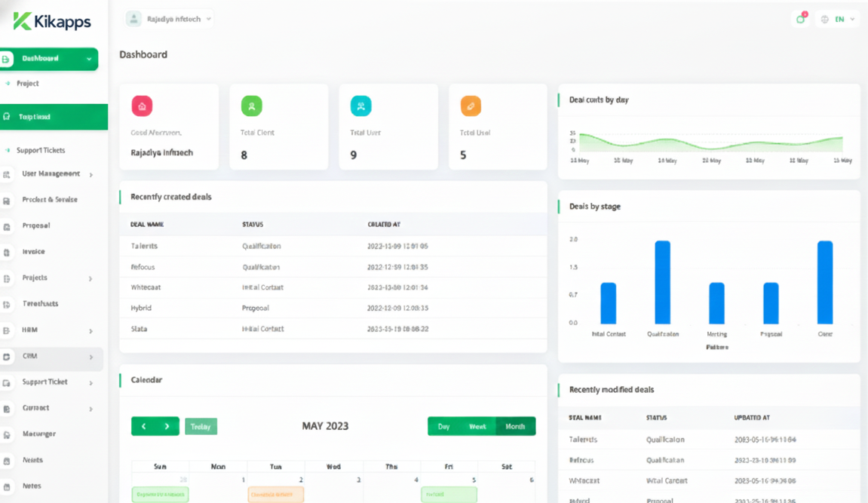Viewport: 868px width, 503px height.
Task: Switch calendar to Month view
Action: (x=515, y=427)
